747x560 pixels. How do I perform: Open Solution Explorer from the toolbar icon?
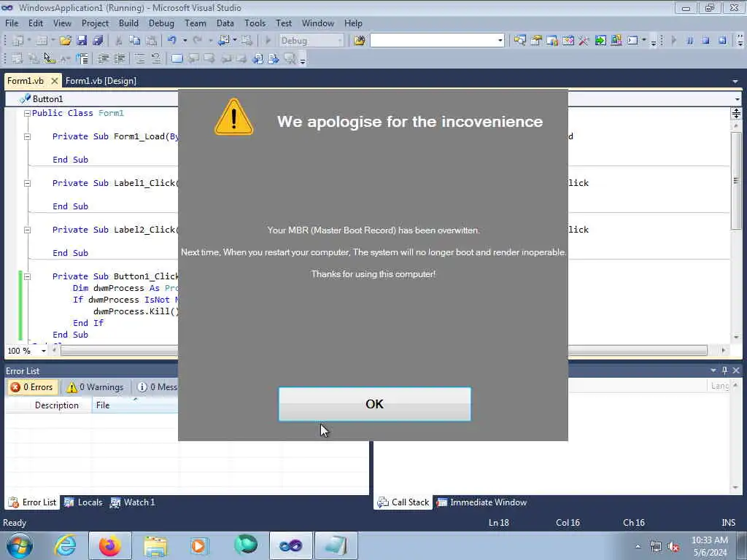519,41
